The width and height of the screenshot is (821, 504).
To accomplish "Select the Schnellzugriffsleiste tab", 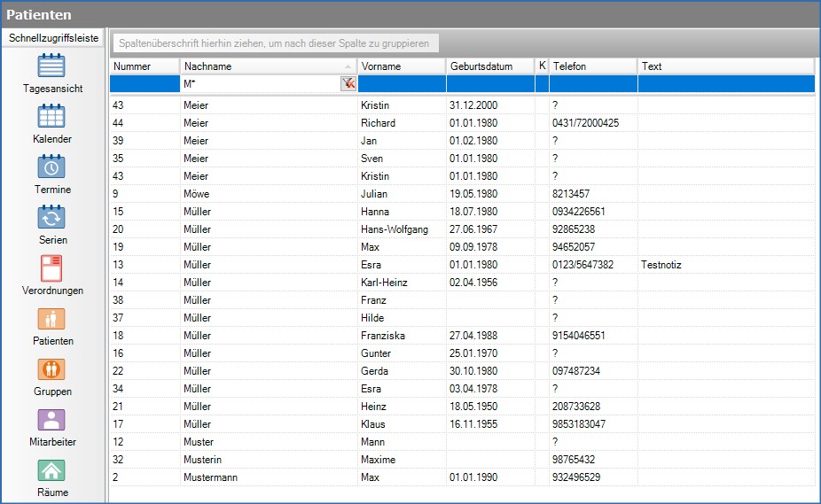I will pyautogui.click(x=53, y=39).
